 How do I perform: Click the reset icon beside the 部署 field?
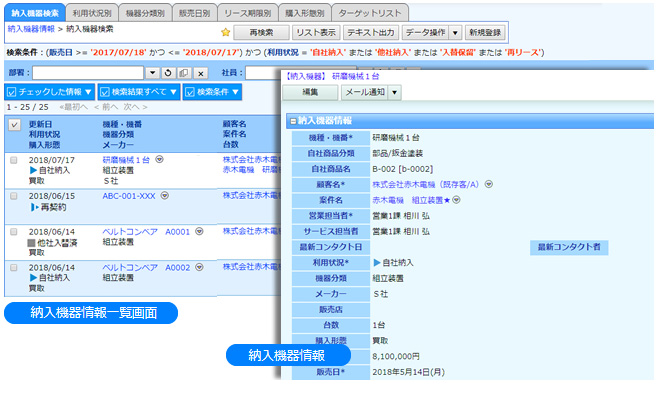168,73
